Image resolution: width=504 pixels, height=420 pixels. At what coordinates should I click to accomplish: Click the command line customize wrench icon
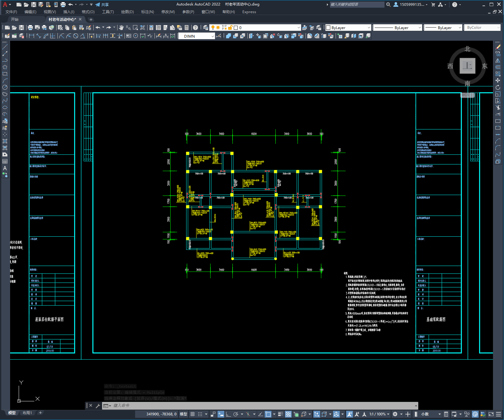coord(98,406)
